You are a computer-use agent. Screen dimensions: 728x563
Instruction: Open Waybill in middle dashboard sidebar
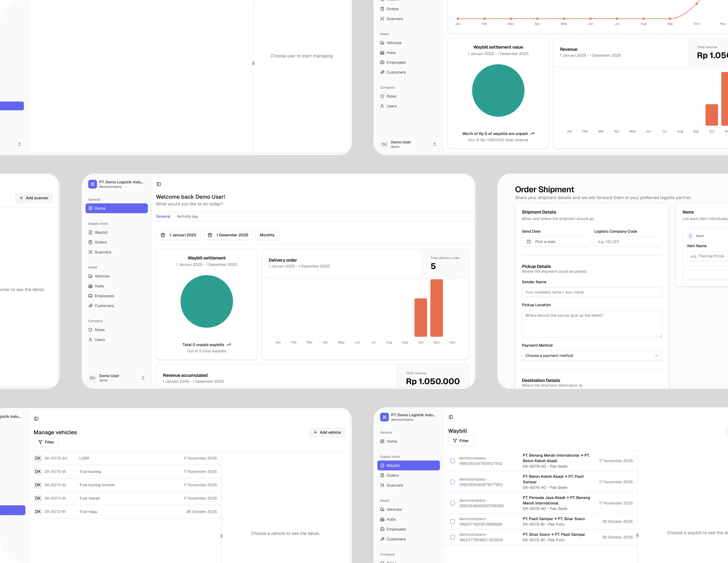click(x=101, y=232)
